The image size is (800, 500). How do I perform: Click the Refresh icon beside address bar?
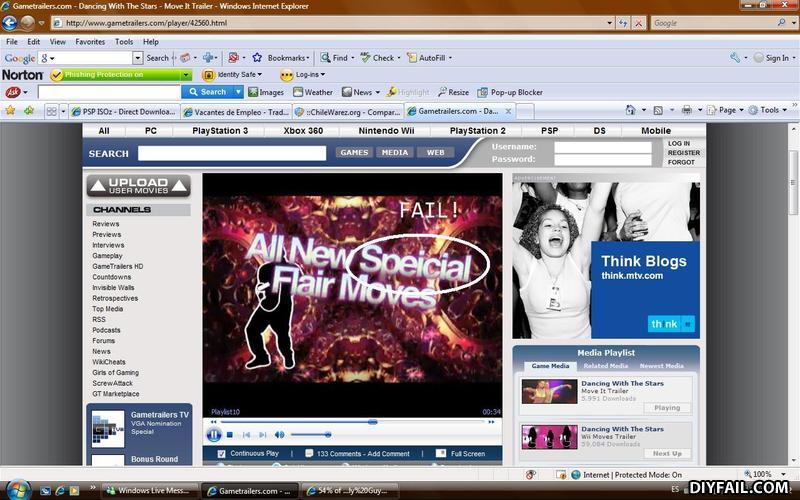622,23
